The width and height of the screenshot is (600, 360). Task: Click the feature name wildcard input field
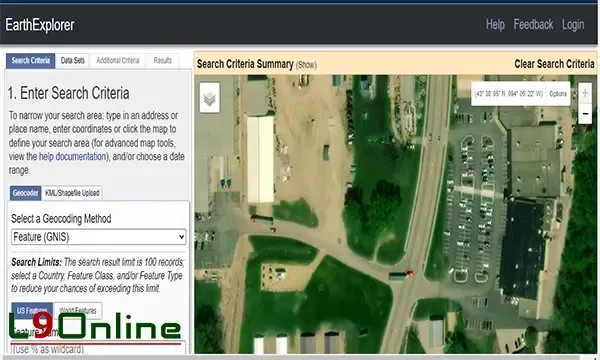[x=98, y=347]
